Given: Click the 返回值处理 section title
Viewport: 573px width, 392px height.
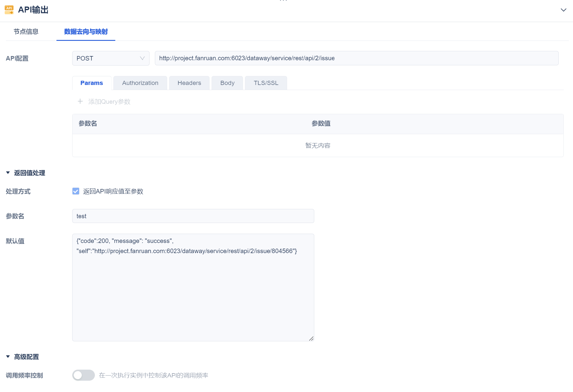Looking at the screenshot, I should point(30,173).
